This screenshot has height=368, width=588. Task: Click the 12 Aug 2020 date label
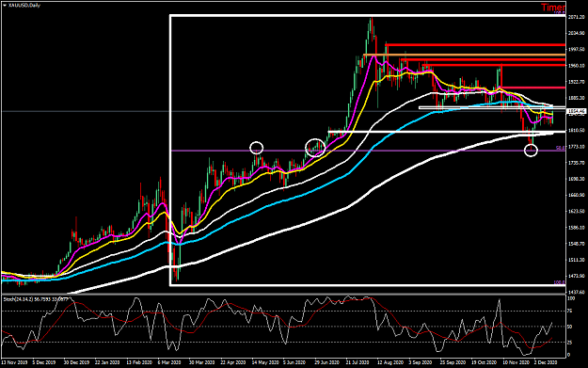coord(390,362)
